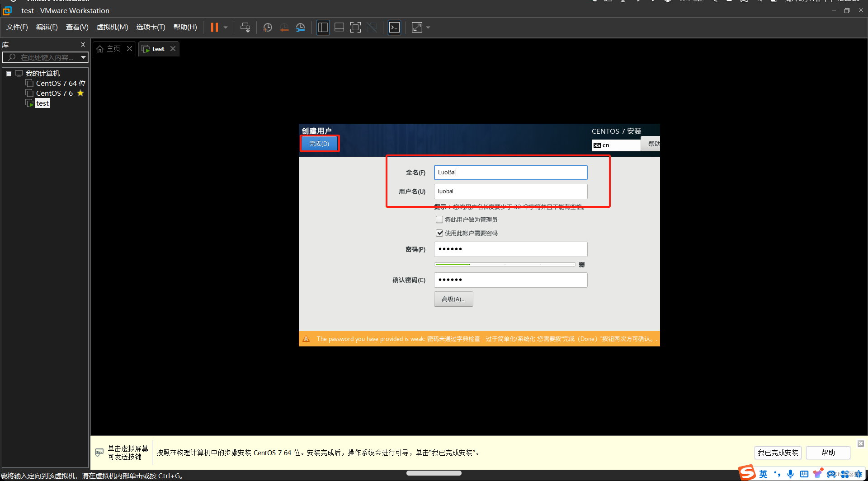Click the orange pause VM icon
Image resolution: width=868 pixels, height=481 pixels.
(214, 28)
